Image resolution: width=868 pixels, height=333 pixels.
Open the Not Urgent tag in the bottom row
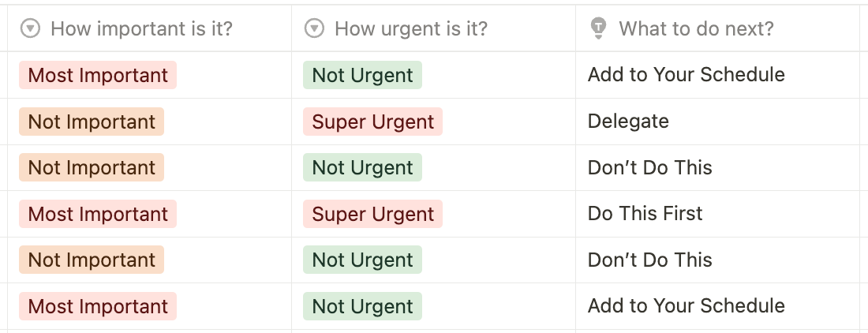pos(363,306)
